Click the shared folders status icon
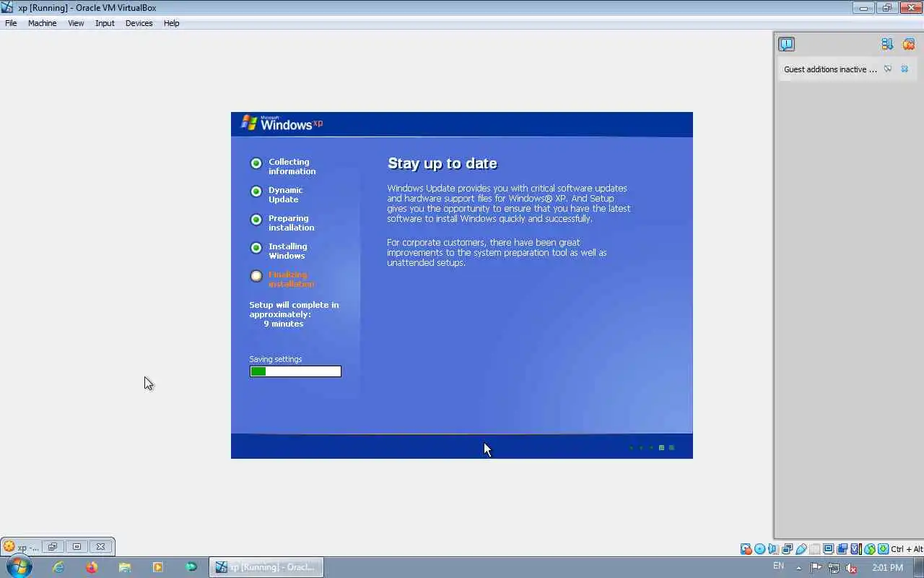 click(814, 549)
